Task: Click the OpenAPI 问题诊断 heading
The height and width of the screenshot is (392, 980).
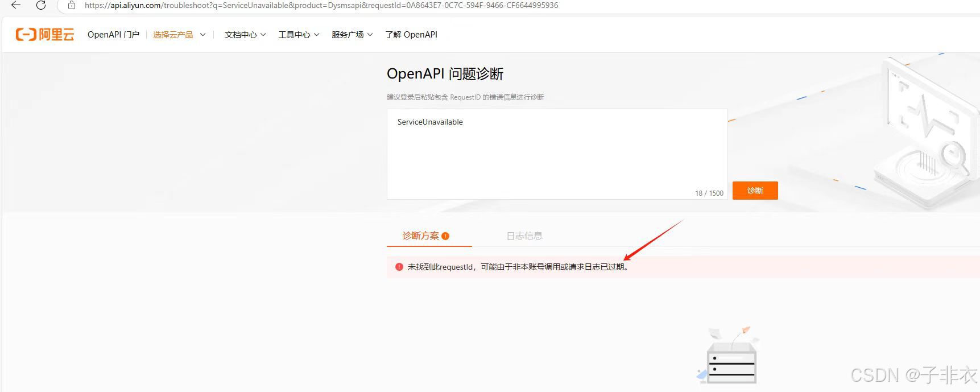Action: [x=445, y=74]
